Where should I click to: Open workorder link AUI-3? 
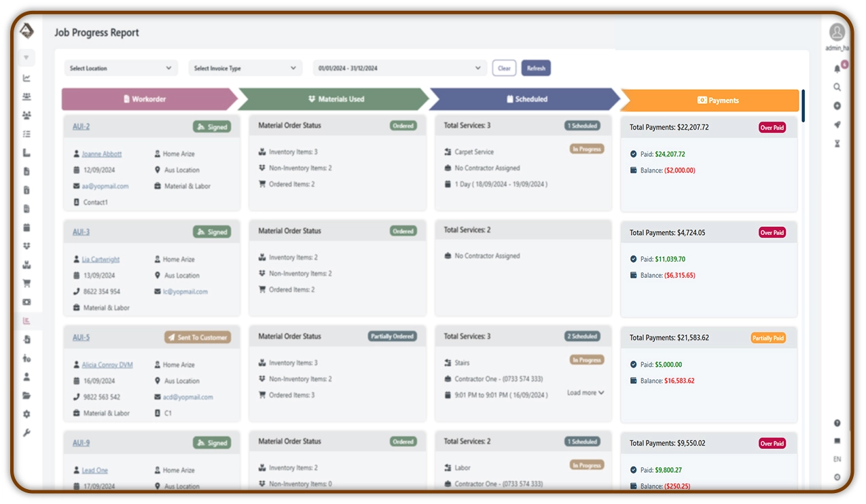[x=81, y=232]
